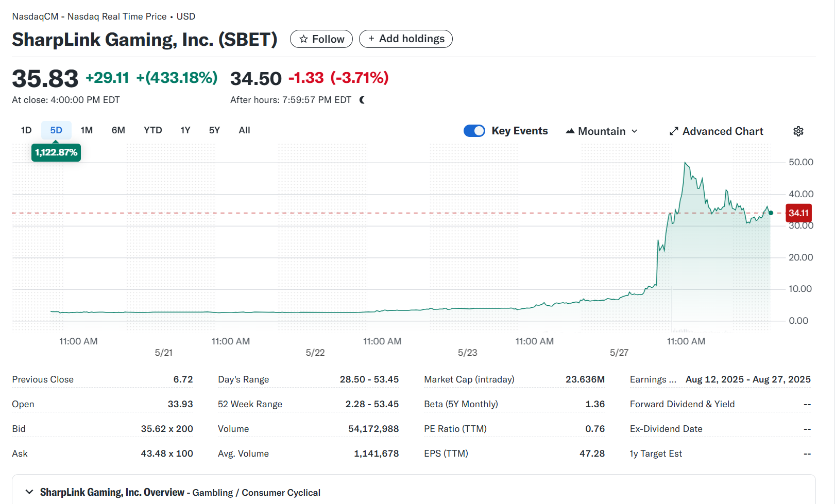Click the after-hours moon icon
Image resolution: width=835 pixels, height=504 pixels.
[362, 100]
